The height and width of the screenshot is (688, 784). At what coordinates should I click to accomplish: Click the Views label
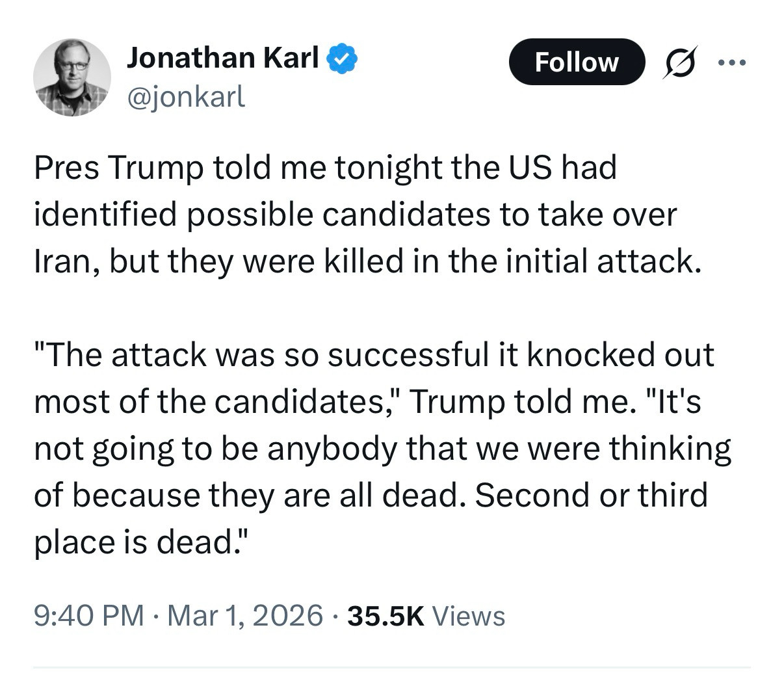click(x=468, y=615)
